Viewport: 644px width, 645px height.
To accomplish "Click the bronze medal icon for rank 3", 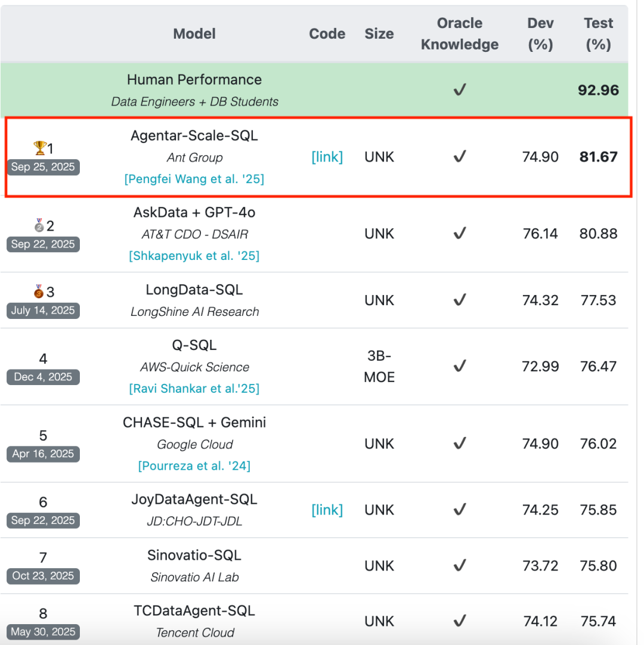I will point(39,292).
